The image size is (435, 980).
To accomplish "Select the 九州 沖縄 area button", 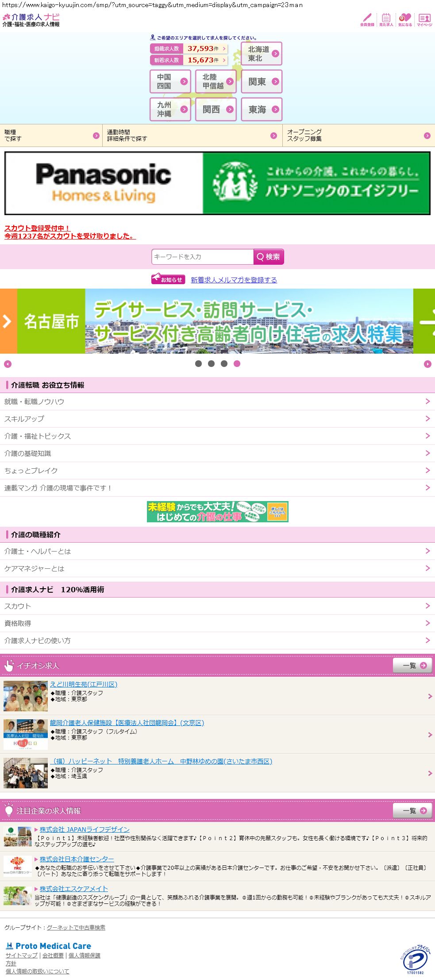I will point(170,109).
